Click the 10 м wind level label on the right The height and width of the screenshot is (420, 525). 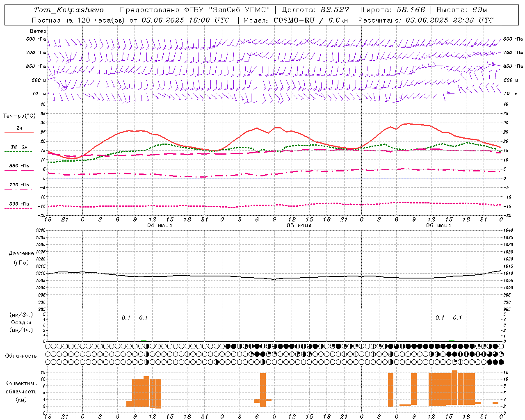pos(511,94)
